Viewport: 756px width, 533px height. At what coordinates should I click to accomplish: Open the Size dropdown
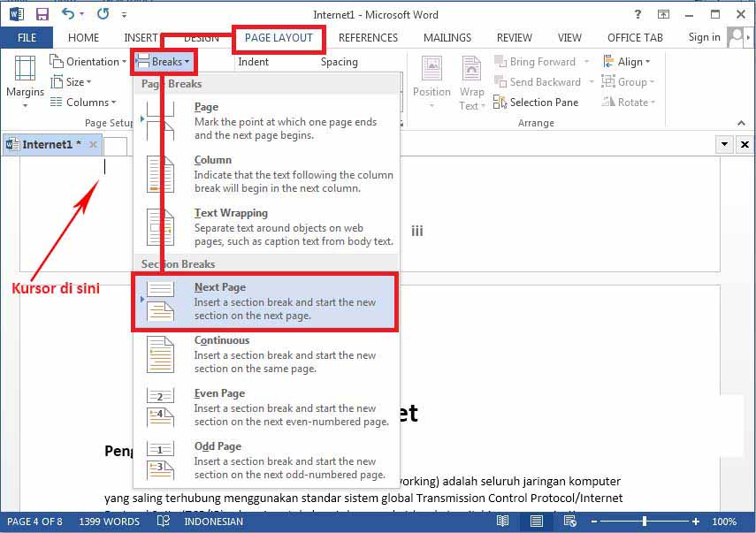[72, 82]
